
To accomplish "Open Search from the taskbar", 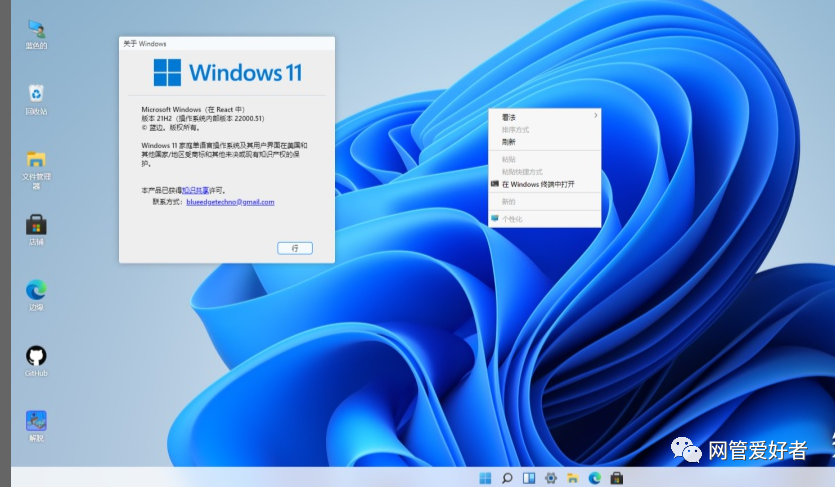I will point(507,478).
